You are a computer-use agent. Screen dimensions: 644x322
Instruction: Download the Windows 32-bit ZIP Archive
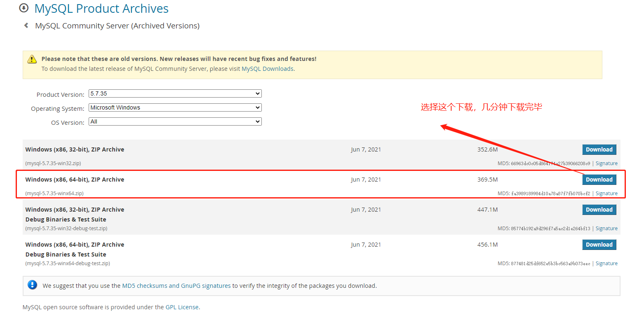[599, 149]
